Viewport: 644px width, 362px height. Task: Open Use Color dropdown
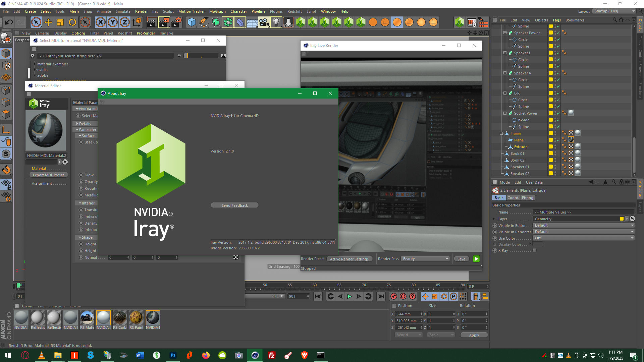click(x=584, y=238)
